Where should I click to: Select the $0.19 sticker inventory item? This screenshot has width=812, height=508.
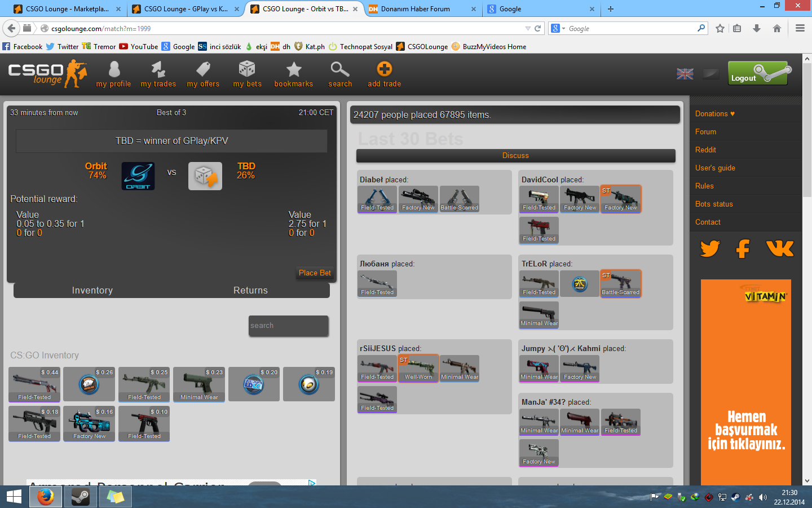pyautogui.click(x=309, y=384)
